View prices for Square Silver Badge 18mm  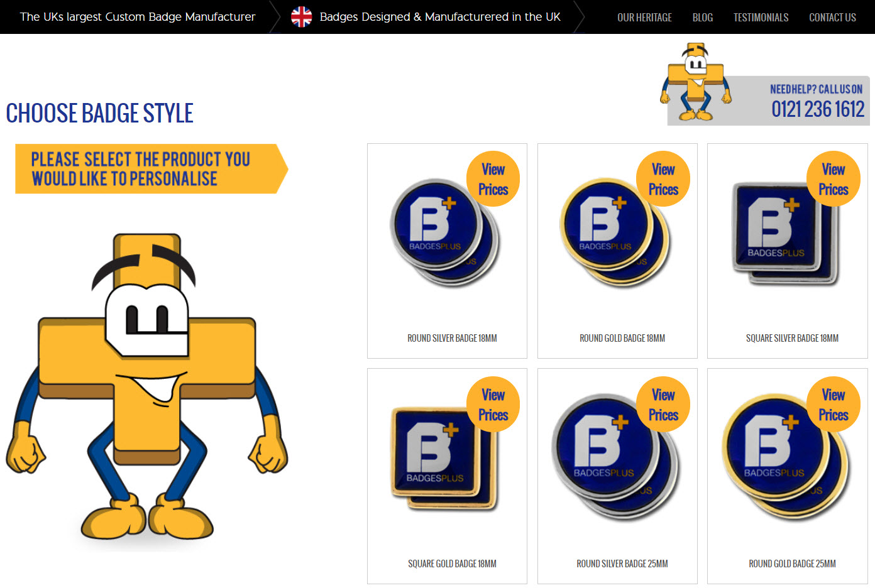point(834,179)
